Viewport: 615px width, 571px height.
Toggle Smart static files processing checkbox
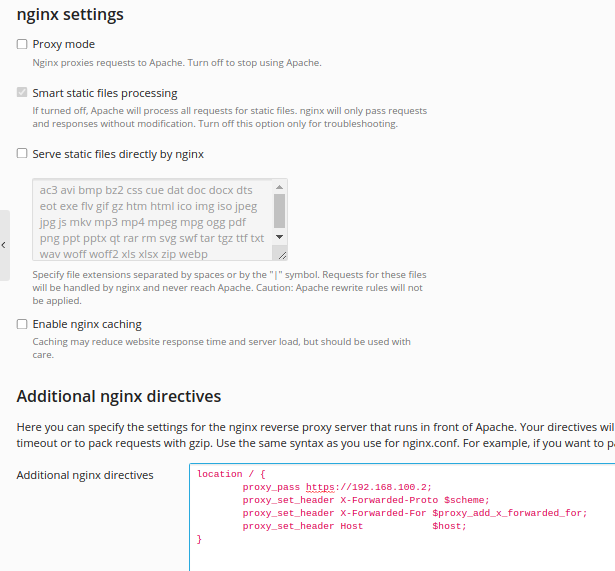tap(22, 93)
